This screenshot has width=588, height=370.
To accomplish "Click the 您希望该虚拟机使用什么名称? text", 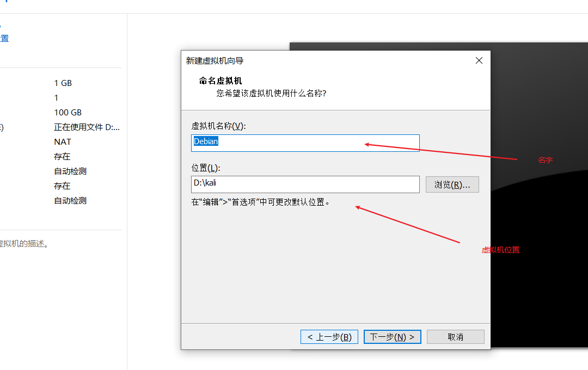I will coord(271,93).
